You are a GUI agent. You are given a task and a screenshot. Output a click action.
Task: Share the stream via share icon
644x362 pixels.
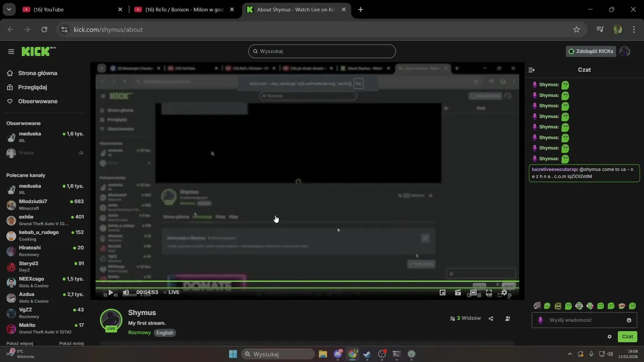coord(491,318)
